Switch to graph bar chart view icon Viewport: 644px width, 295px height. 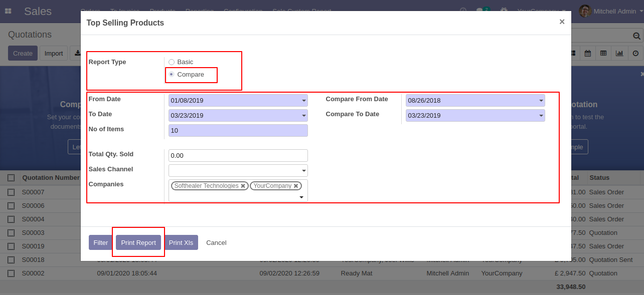pos(619,53)
